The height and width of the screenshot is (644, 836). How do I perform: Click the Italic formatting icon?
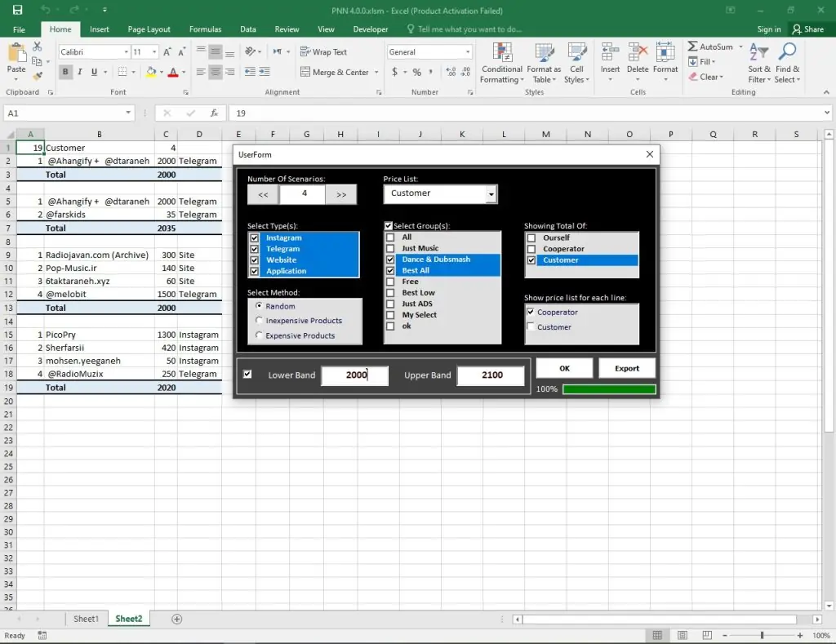(80, 72)
